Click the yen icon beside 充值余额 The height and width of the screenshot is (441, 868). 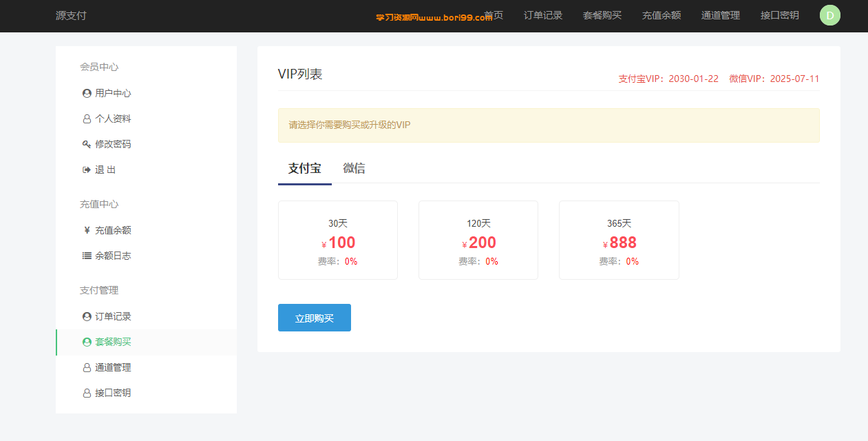tap(87, 230)
